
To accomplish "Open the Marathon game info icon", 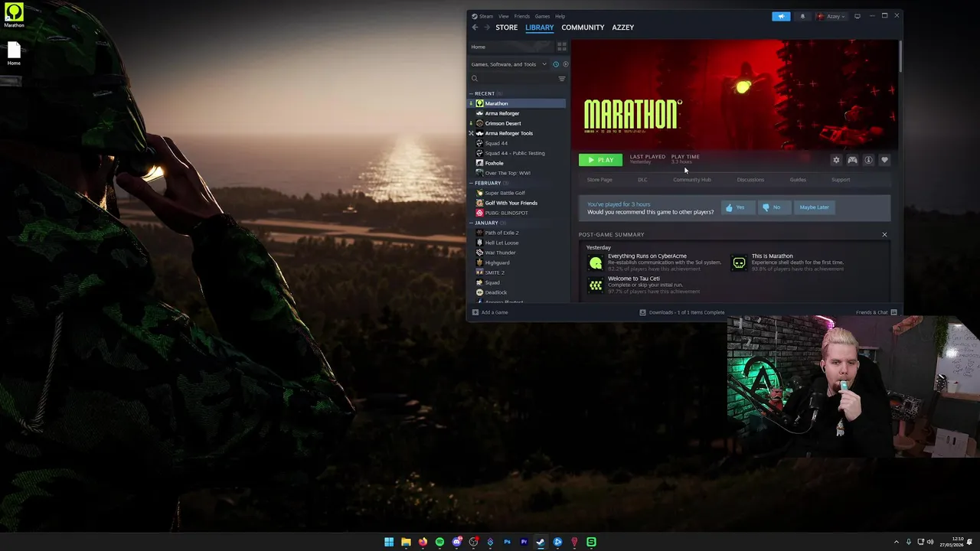I will [868, 160].
